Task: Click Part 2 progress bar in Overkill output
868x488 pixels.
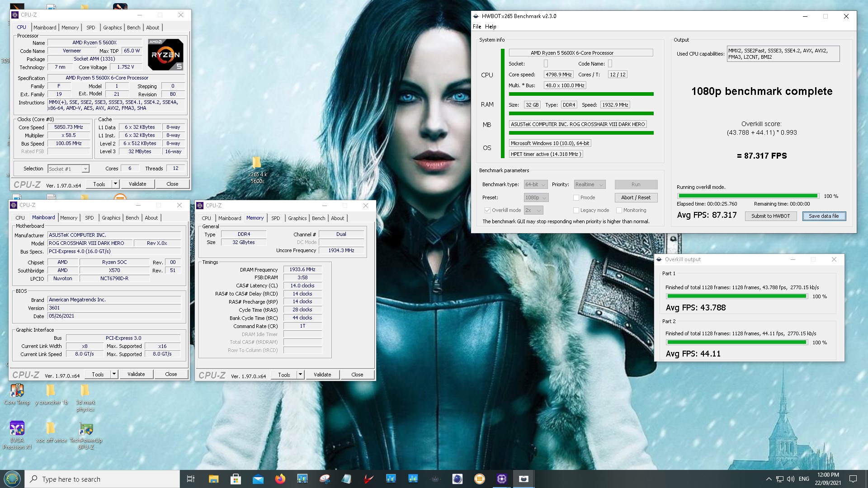Action: coord(736,343)
